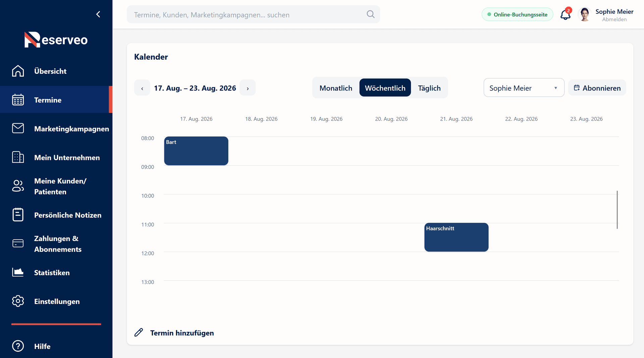Switch to Wöchentlich view

385,88
